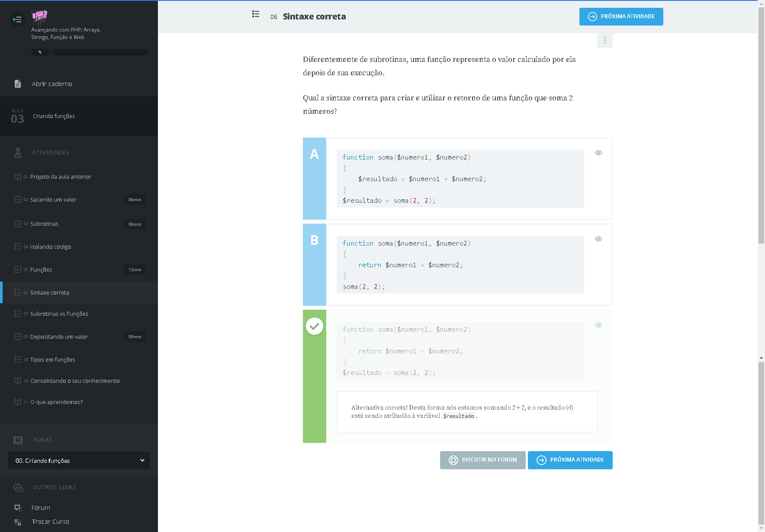Click the Fórum chat icon
This screenshot has height=532, width=765.
(x=18, y=507)
